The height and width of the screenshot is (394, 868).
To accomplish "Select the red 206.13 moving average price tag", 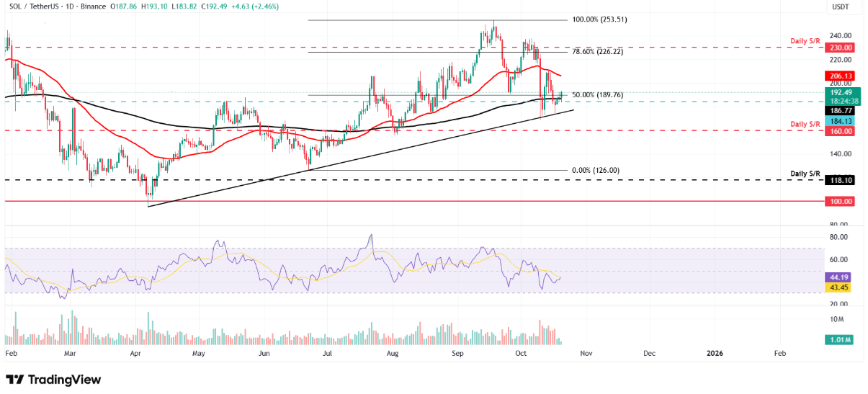I will coord(840,75).
